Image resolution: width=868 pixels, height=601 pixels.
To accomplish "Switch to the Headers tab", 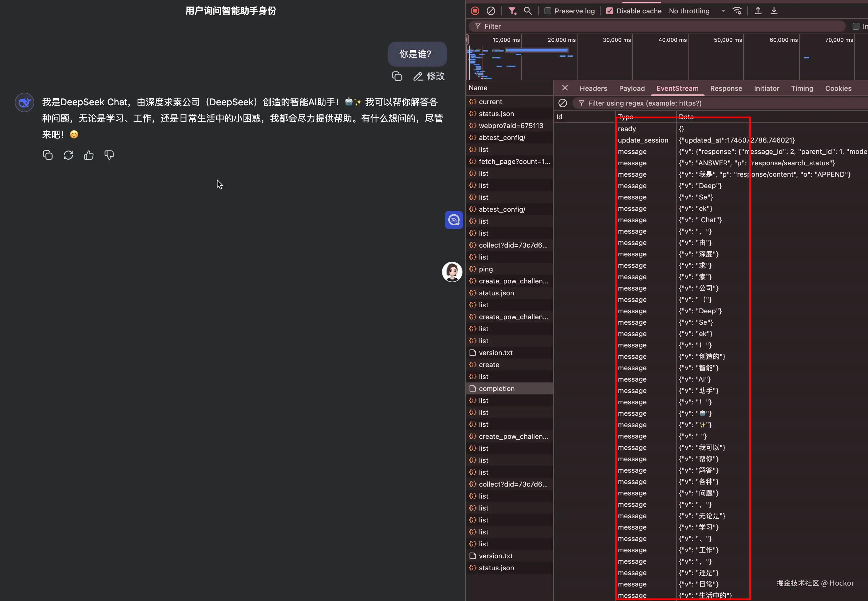I will (593, 88).
